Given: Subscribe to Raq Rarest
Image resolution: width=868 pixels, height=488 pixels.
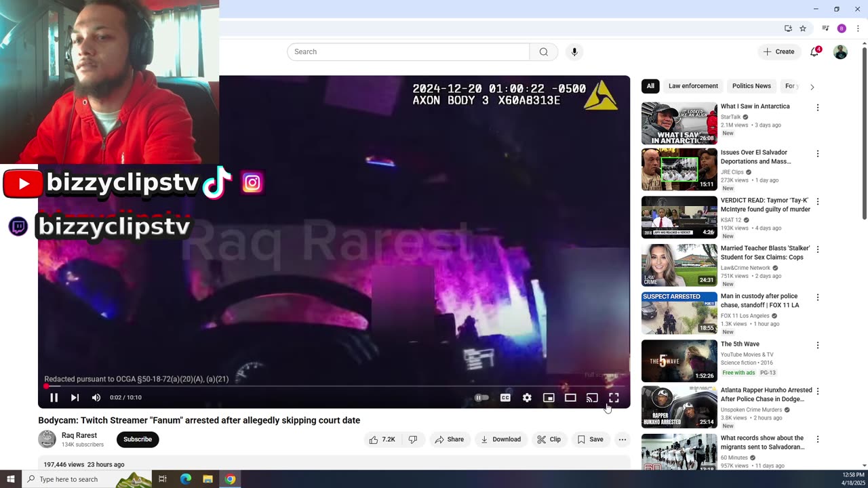Looking at the screenshot, I should (138, 439).
